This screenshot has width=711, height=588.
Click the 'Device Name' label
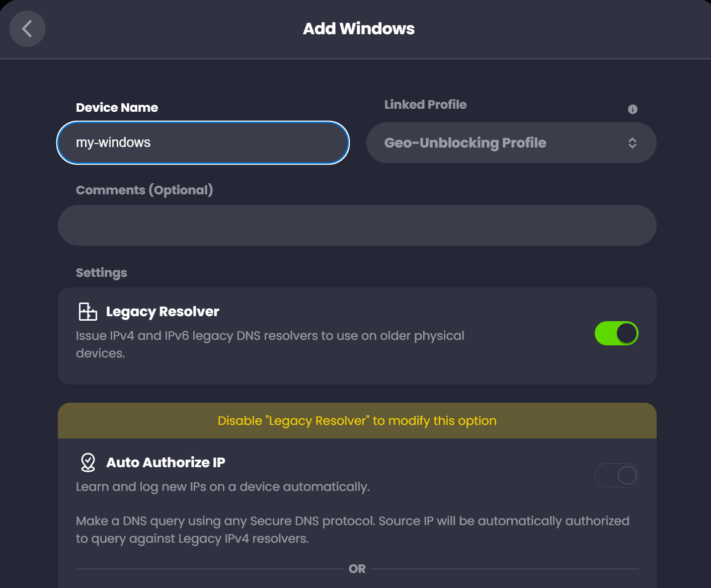[117, 107]
